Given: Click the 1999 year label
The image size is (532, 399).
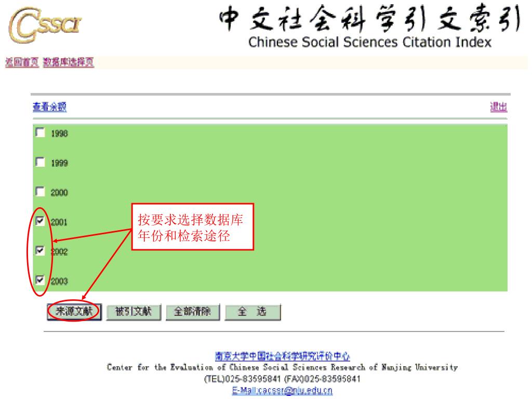Looking at the screenshot, I should (x=59, y=163).
